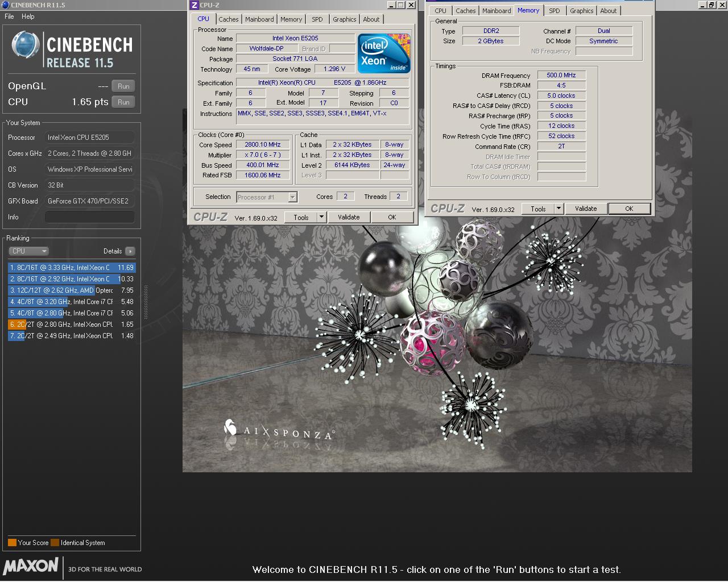728x582 pixels.
Task: Switch to About tab in left CPU-Z window
Action: point(371,19)
